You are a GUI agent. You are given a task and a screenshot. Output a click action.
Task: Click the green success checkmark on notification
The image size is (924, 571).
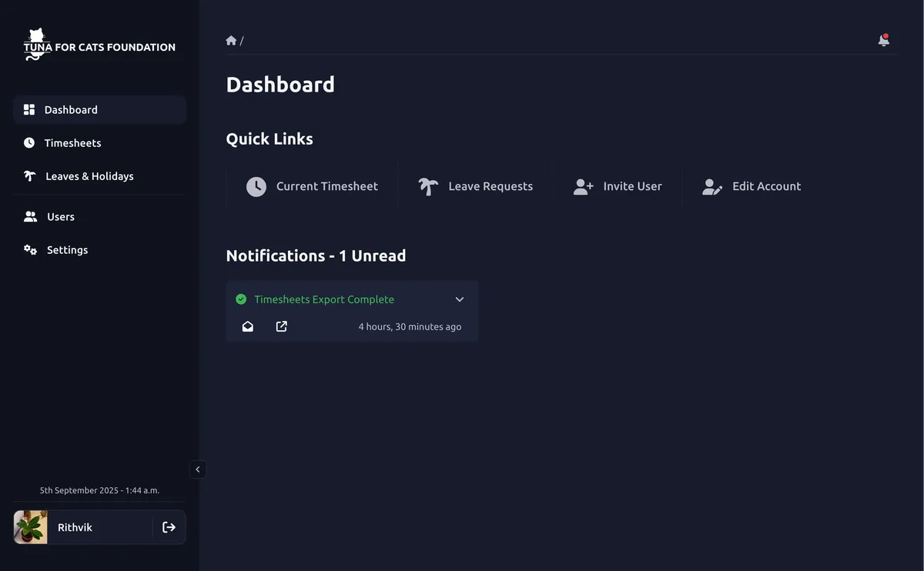coord(241,299)
